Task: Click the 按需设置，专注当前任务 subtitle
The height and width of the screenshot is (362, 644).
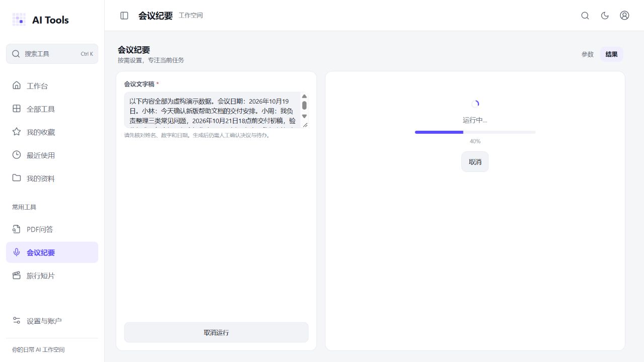Action: click(151, 60)
